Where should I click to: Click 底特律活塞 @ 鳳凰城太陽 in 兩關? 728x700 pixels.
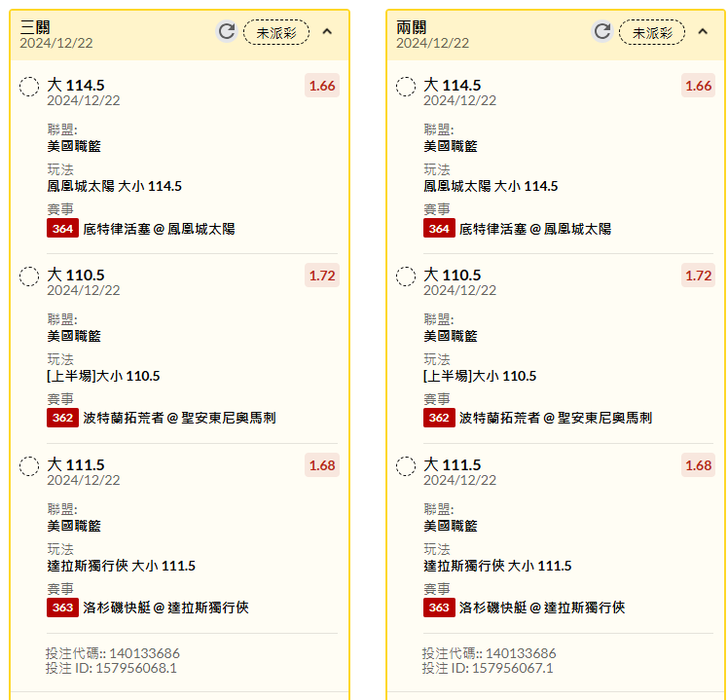[535, 229]
